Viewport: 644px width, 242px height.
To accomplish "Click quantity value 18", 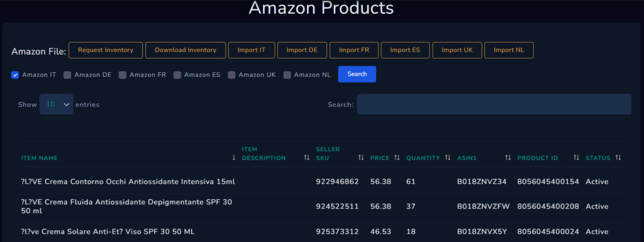I will 411,232.
